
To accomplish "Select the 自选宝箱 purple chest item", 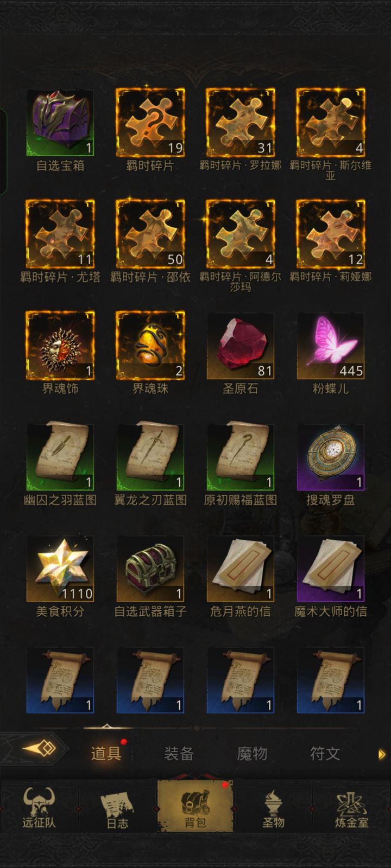I will click(x=60, y=123).
